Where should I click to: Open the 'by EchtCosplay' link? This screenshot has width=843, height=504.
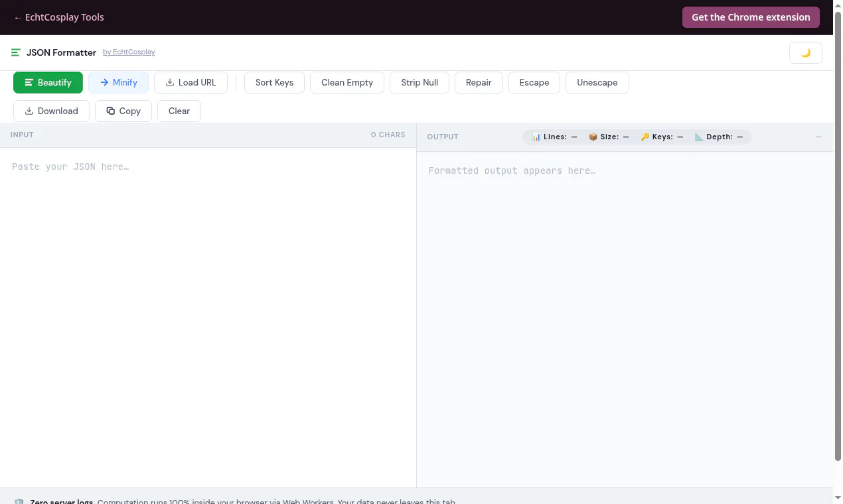coord(129,52)
